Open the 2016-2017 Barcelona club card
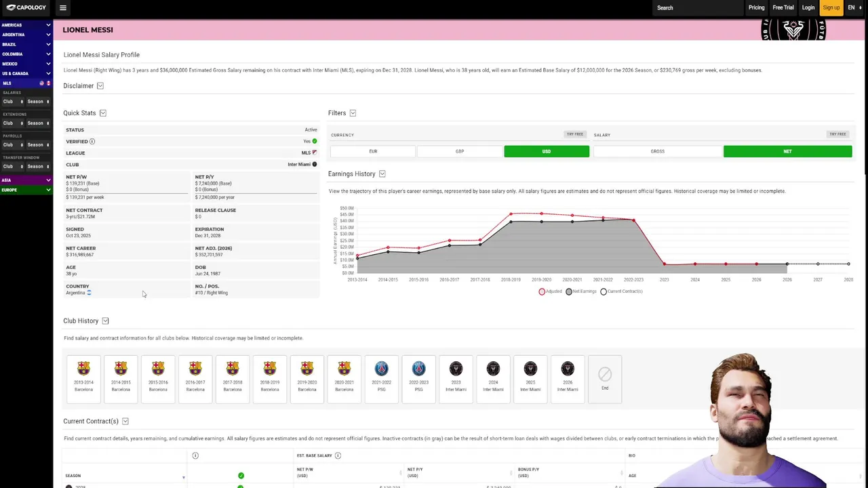 [195, 379]
